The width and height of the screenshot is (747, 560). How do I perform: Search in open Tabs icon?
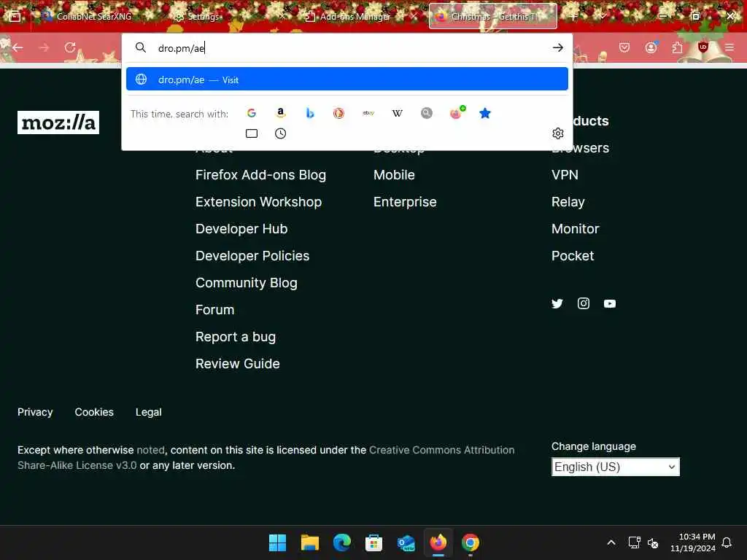[252, 133]
